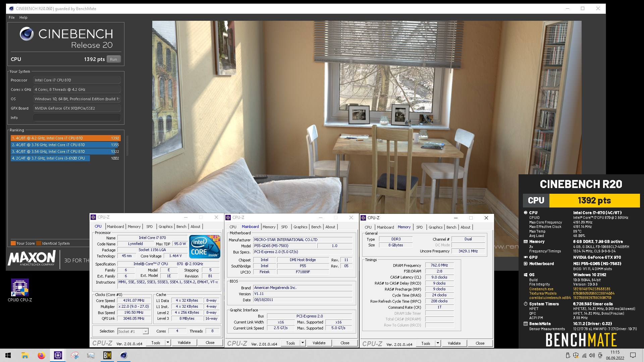Launch Firefox from the taskbar
644x362 pixels.
point(41,355)
